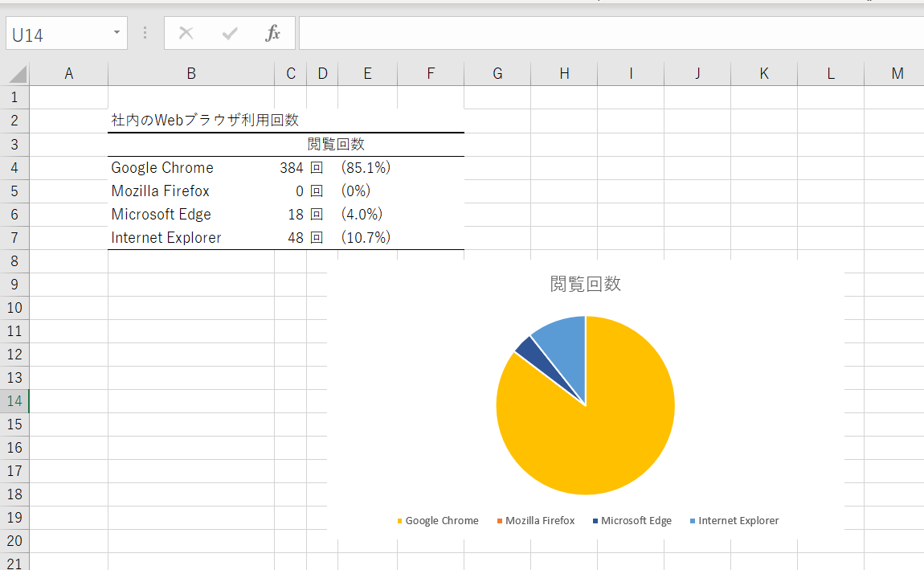924x570 pixels.
Task: Click the Microsoft Edge legend entry
Action: (632, 520)
